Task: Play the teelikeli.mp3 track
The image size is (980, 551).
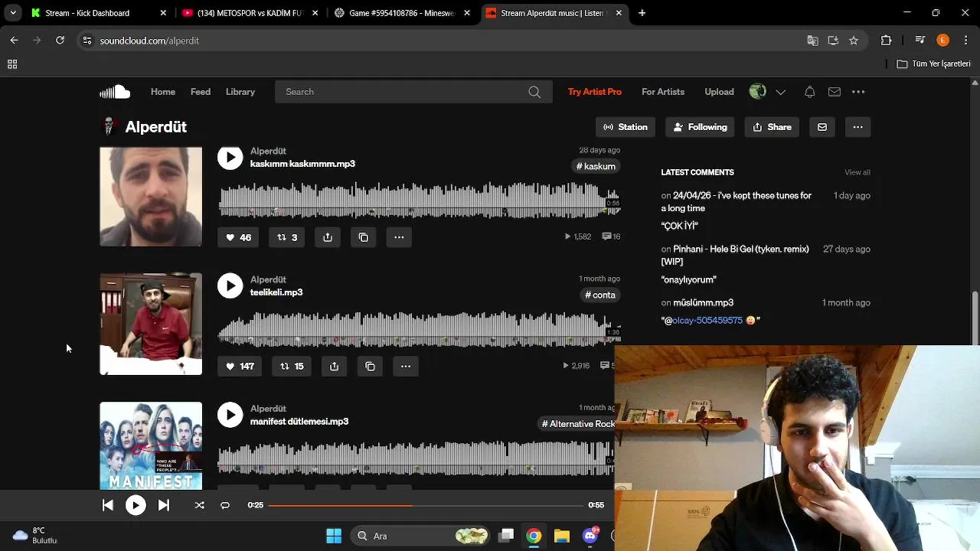Action: click(x=230, y=285)
